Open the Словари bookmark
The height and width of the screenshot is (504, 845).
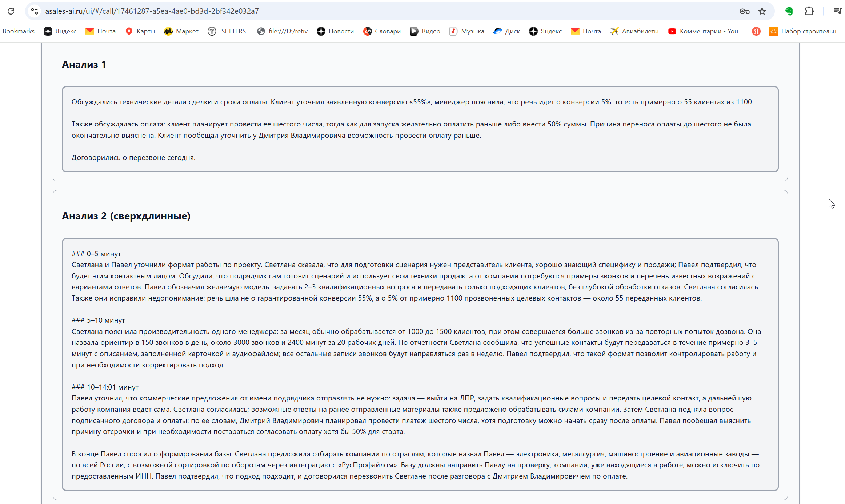pos(382,31)
